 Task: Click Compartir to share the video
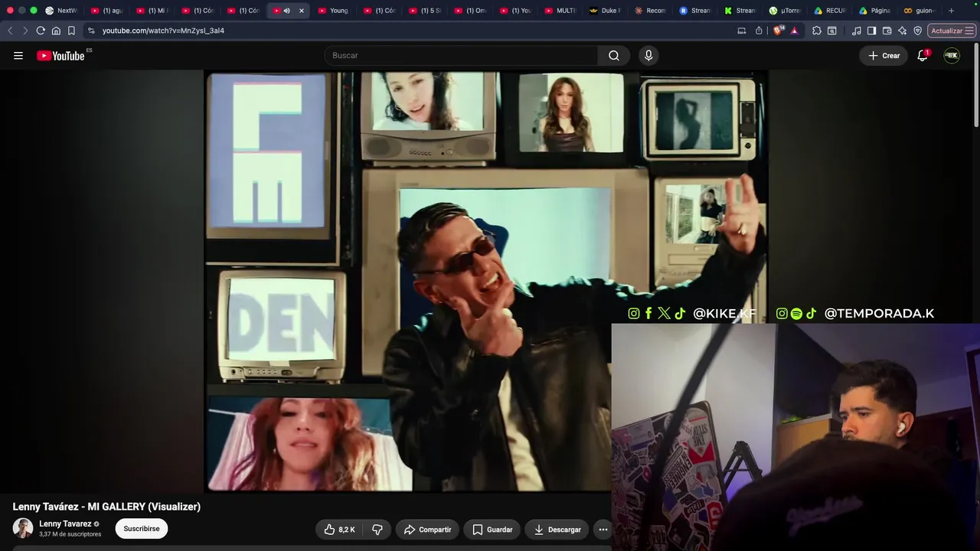pyautogui.click(x=428, y=530)
